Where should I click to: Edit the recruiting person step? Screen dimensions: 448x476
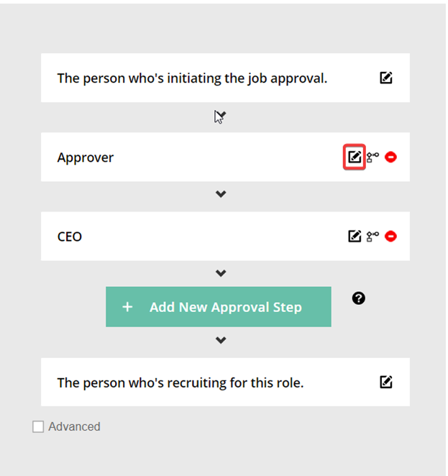pyautogui.click(x=385, y=382)
